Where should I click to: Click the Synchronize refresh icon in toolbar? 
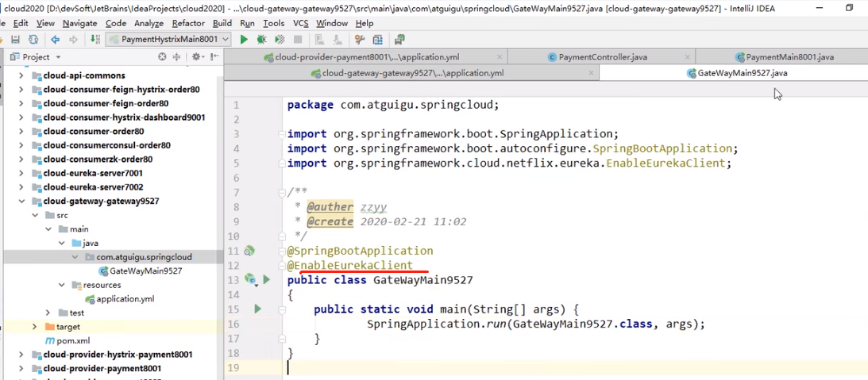tap(34, 40)
